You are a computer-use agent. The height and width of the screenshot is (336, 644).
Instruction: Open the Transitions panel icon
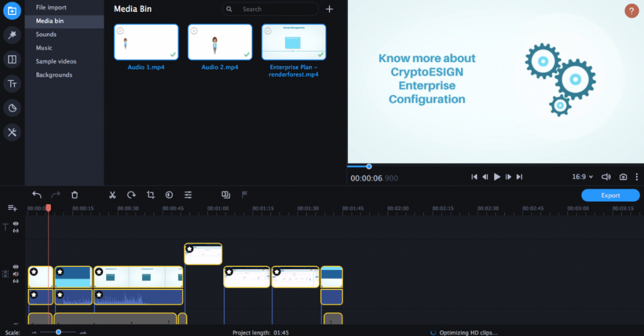coord(12,60)
